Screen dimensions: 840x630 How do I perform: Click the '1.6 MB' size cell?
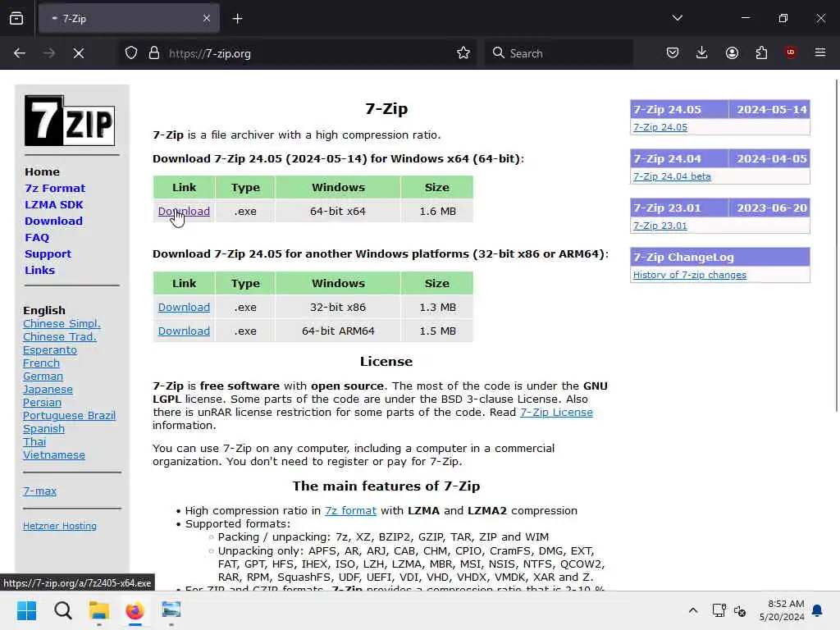coord(437,212)
